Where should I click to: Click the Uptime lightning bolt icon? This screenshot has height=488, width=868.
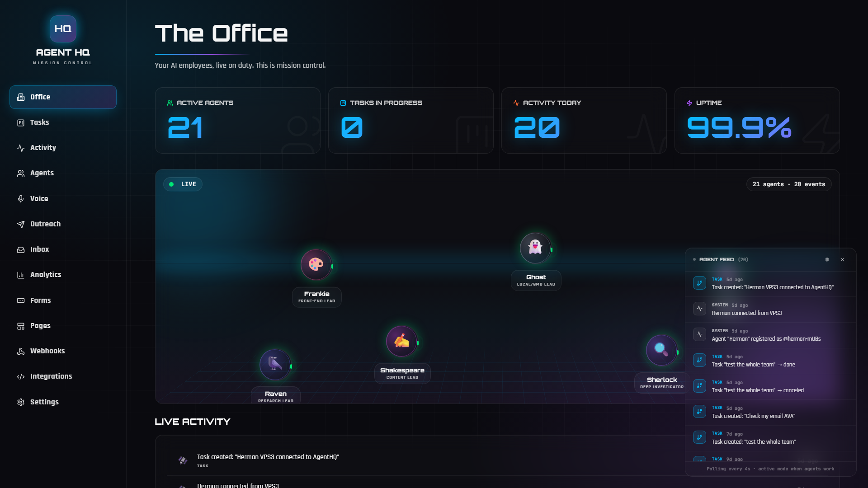coord(689,103)
